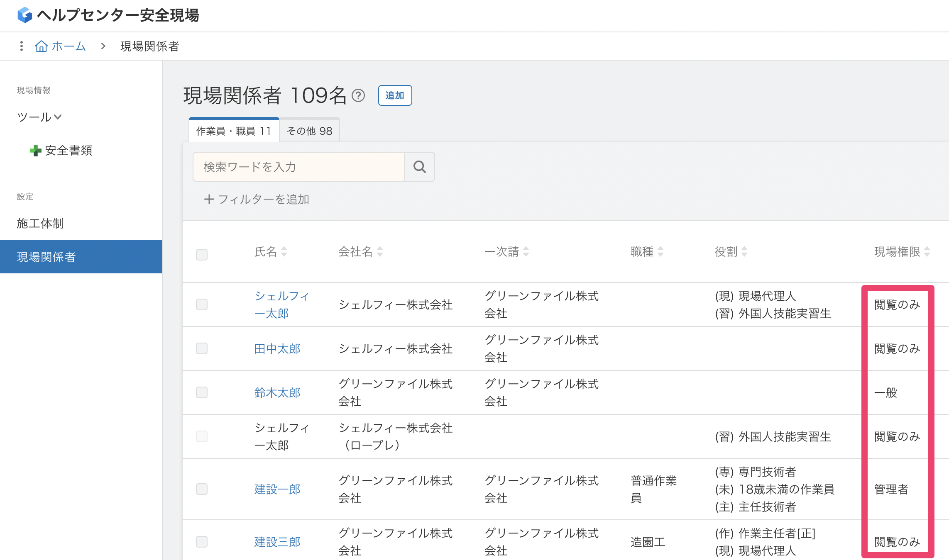Click the 追加 button

(395, 95)
